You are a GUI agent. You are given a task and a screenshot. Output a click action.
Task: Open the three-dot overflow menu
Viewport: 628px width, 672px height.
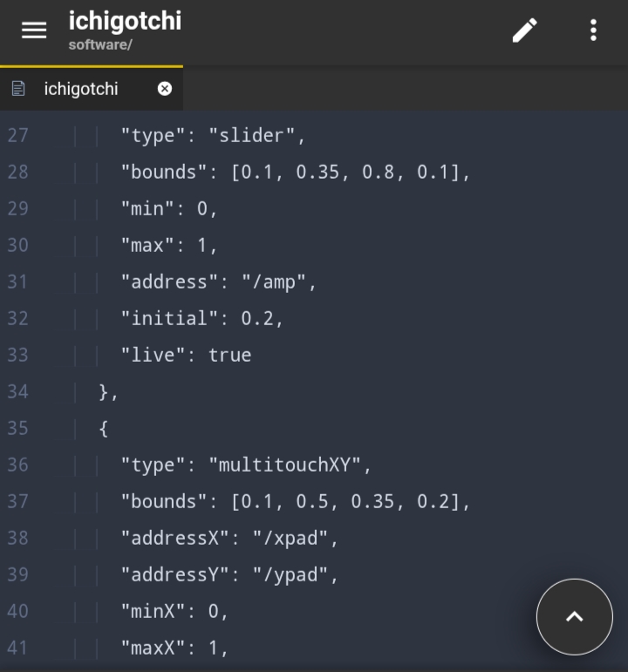[593, 30]
